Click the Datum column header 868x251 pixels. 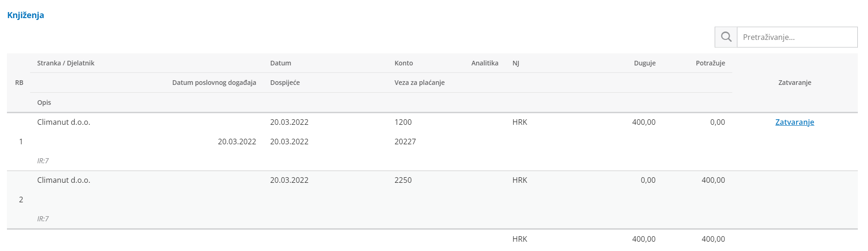[x=281, y=63]
